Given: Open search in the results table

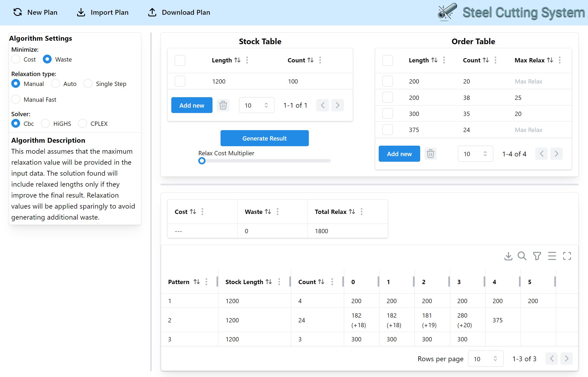Looking at the screenshot, I should [522, 256].
